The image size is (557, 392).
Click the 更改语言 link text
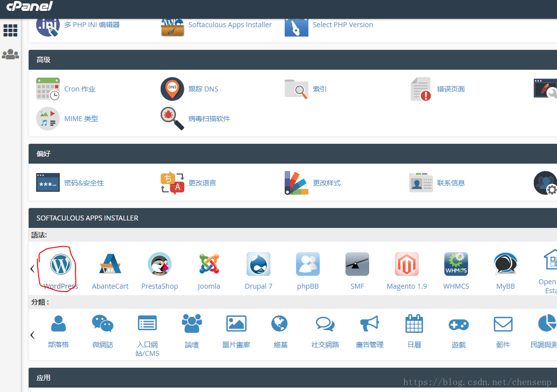pyautogui.click(x=202, y=183)
